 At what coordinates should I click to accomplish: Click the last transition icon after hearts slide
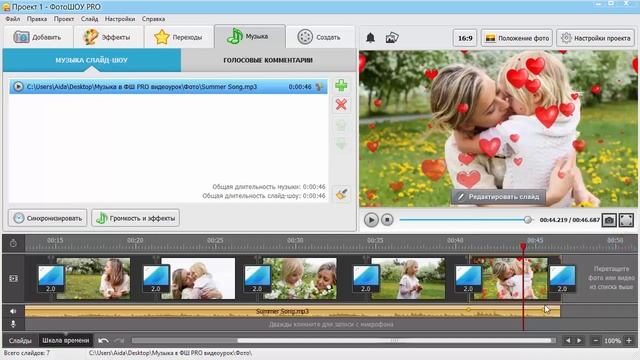562,278
